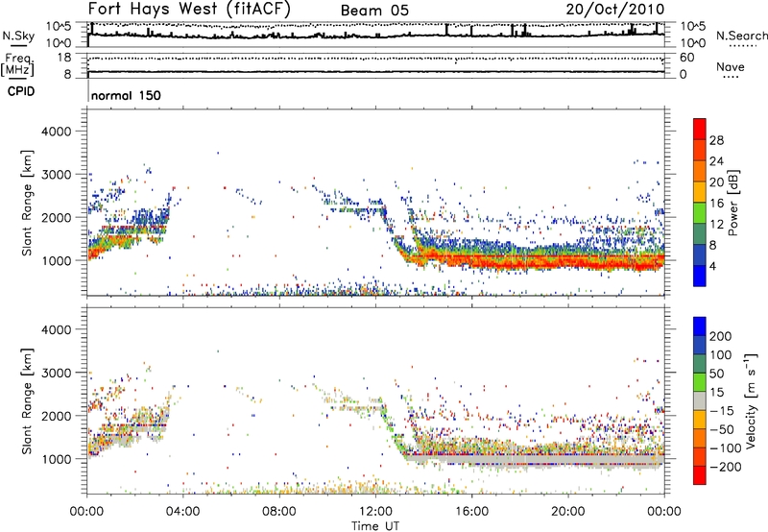Click the '28' tick on Power colorbar
Image resolution: width=768 pixels, height=532 pixels.
tap(716, 140)
